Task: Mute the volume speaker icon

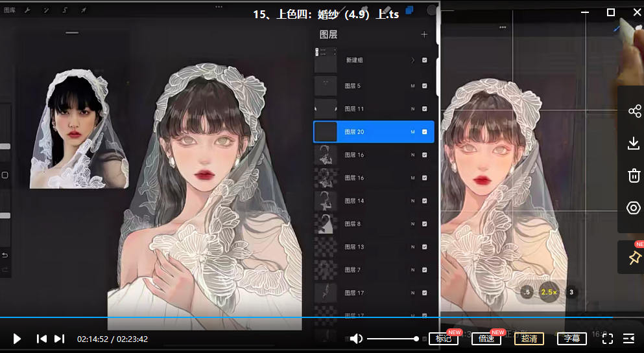Action: tap(356, 339)
